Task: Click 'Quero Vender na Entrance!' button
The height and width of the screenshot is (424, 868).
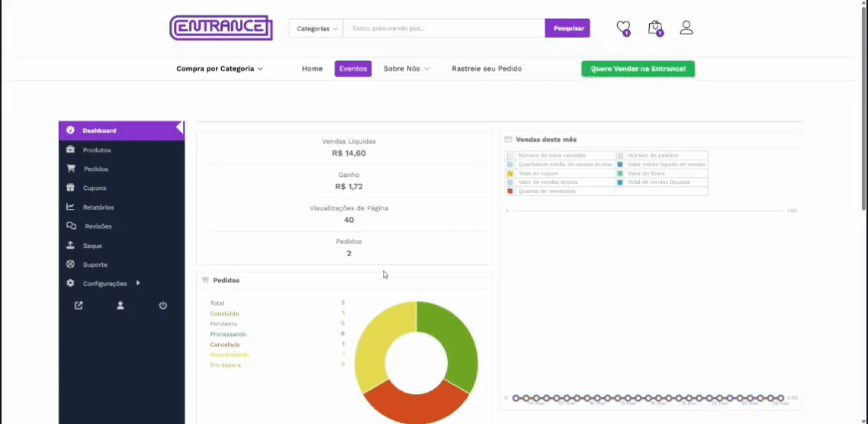Action: 638,69
